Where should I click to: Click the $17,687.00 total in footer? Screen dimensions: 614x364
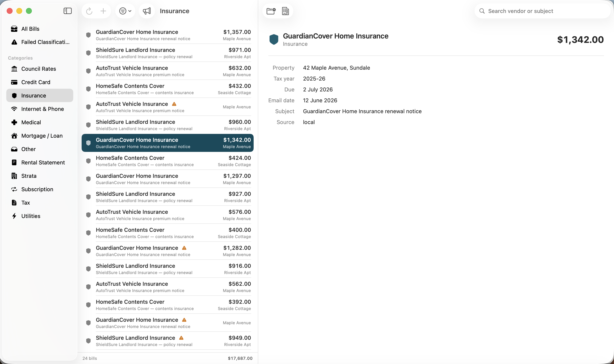240,358
